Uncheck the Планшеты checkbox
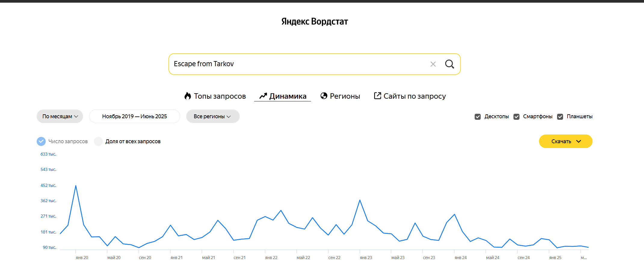Image resolution: width=644 pixels, height=269 pixels. [x=560, y=117]
